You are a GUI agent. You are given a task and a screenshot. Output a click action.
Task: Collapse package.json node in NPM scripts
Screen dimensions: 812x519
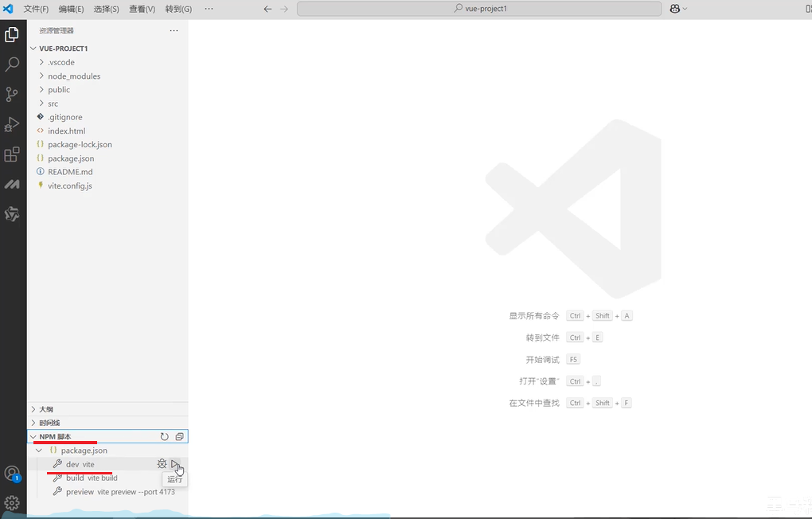point(107,451)
